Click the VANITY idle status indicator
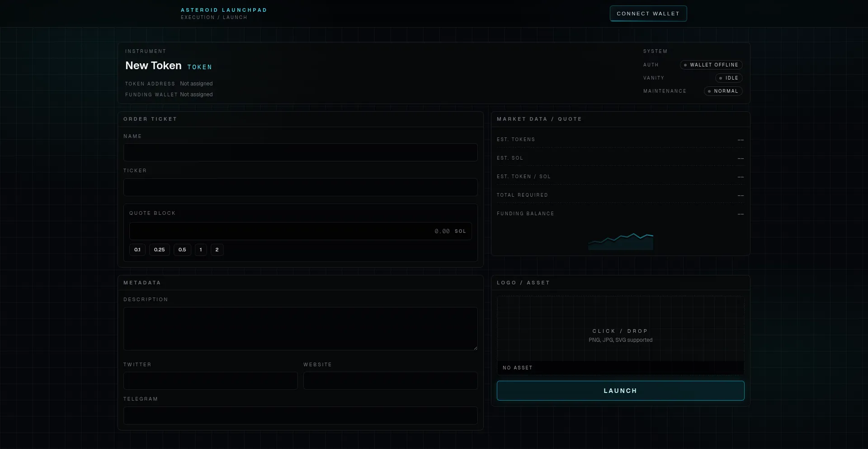868x449 pixels. 728,78
